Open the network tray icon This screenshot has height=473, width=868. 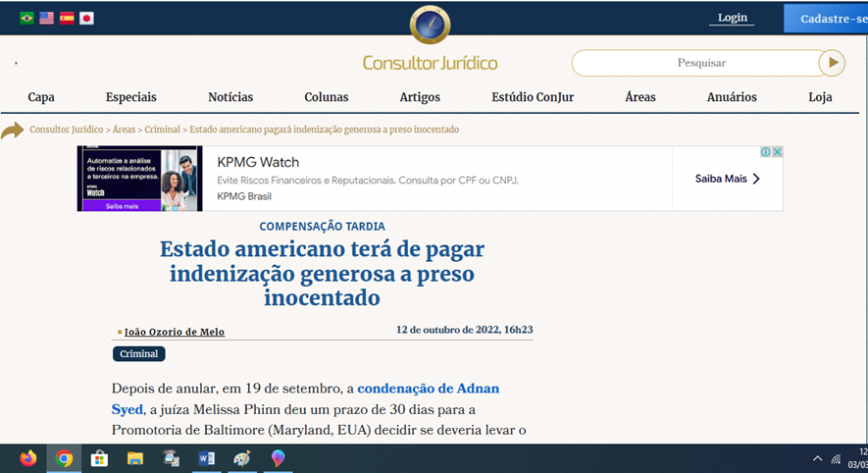[837, 458]
